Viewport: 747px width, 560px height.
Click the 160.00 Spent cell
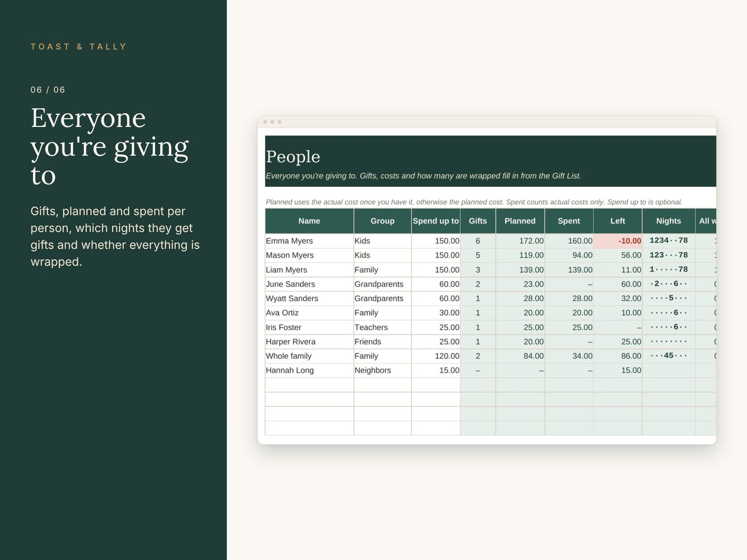coord(569,241)
